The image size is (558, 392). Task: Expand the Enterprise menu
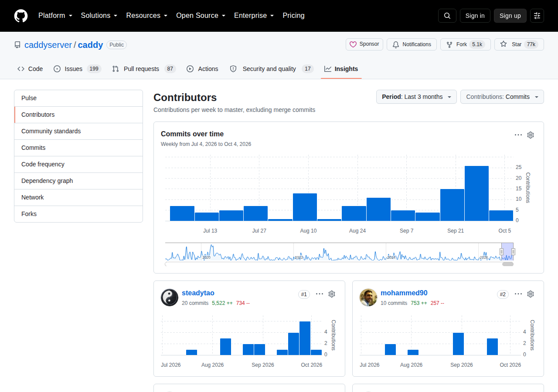(254, 16)
